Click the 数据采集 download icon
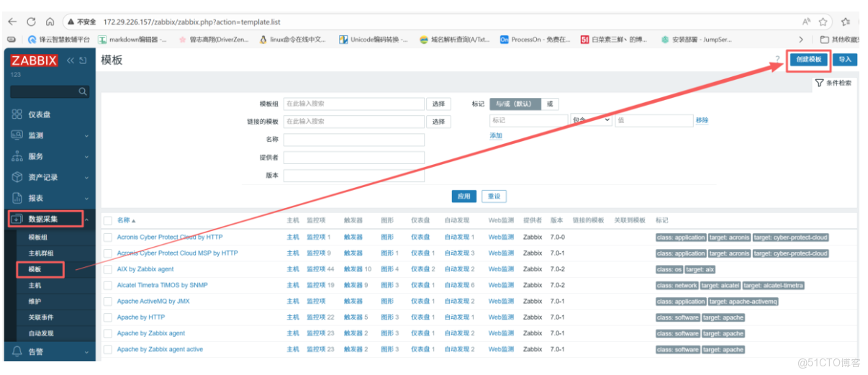 pos(17,219)
